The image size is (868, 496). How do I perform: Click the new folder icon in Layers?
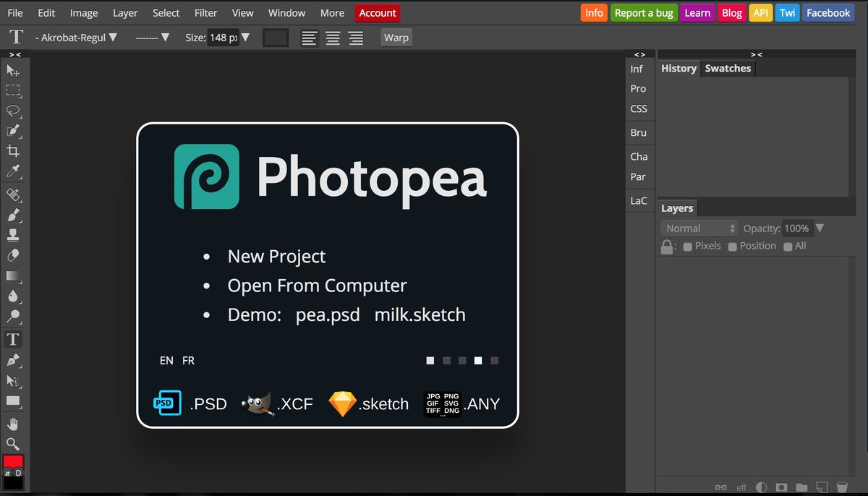coord(801,487)
